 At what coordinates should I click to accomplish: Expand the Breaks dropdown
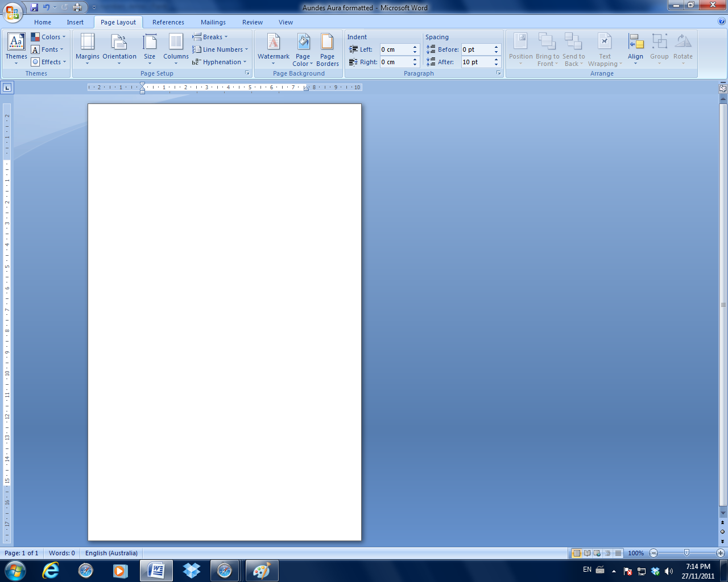(210, 37)
